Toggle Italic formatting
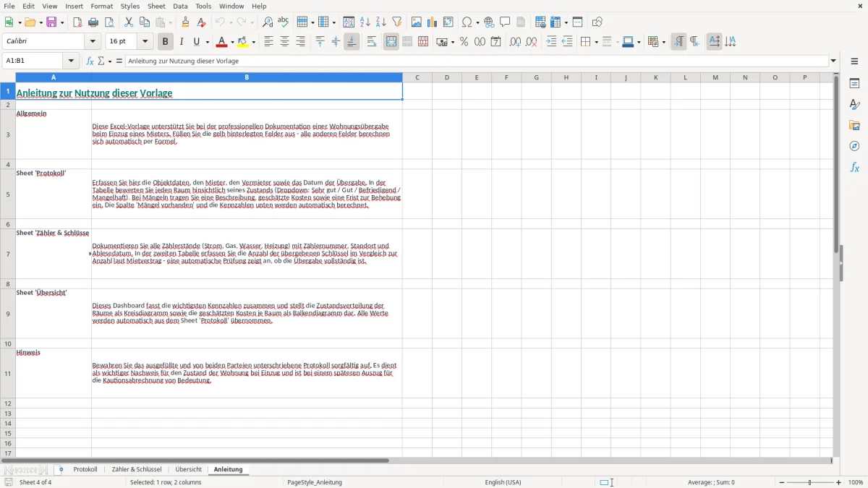Viewport: 868px width, 488px height. tap(181, 42)
